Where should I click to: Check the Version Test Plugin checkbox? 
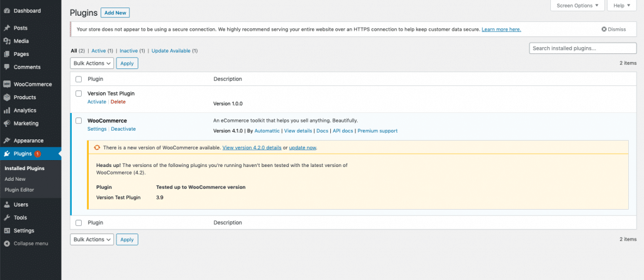pyautogui.click(x=79, y=94)
